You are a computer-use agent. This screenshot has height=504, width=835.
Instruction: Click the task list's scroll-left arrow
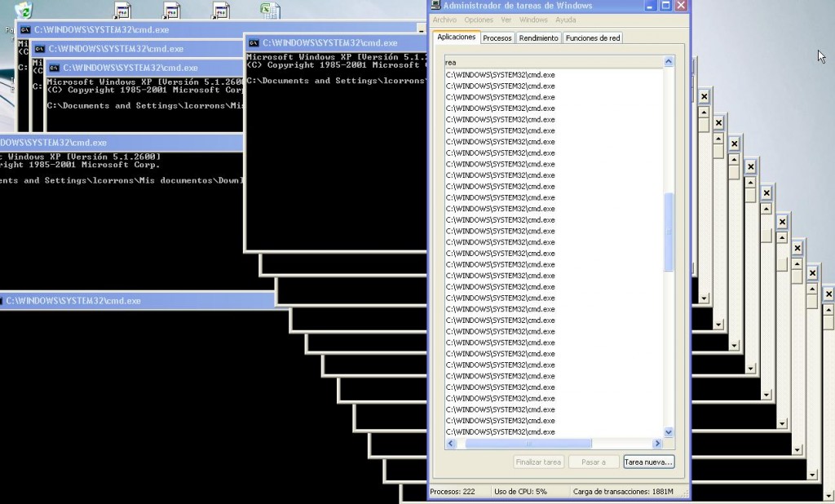(450, 444)
